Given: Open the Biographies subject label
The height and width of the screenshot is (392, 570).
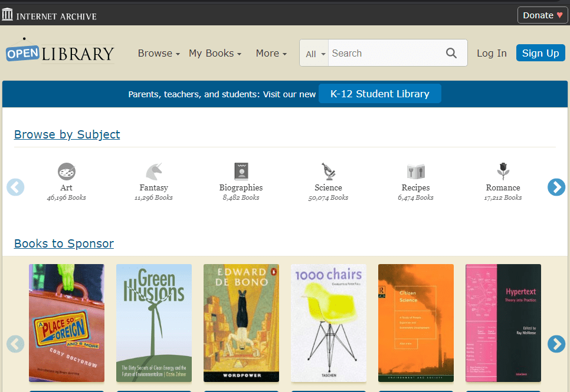Looking at the screenshot, I should tap(241, 187).
